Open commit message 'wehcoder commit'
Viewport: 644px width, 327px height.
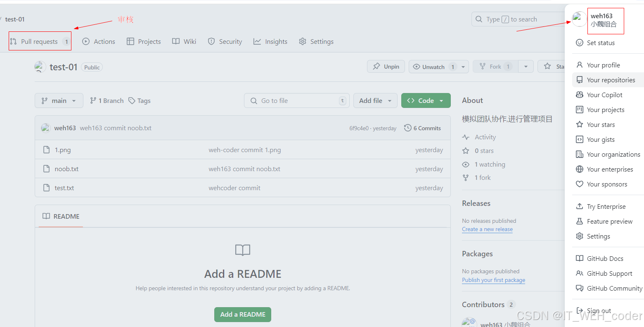234,188
